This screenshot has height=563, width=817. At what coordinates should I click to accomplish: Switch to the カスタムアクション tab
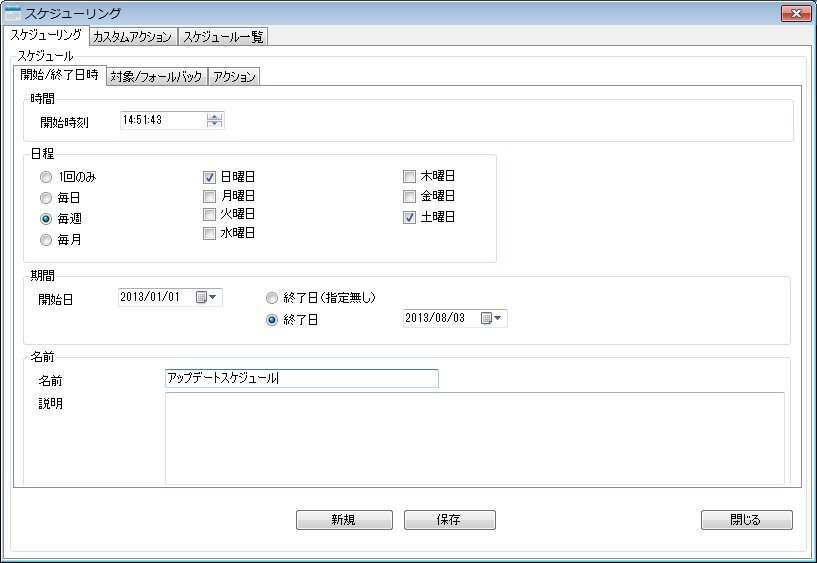[132, 37]
